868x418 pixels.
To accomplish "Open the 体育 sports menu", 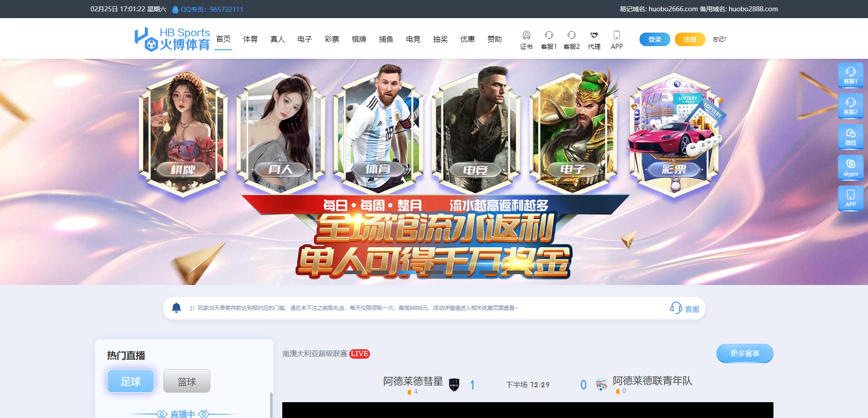I will pos(251,39).
